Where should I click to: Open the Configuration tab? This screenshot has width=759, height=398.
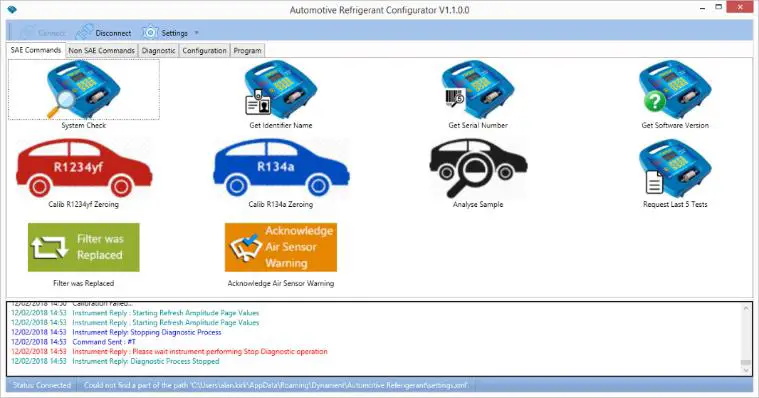point(204,50)
